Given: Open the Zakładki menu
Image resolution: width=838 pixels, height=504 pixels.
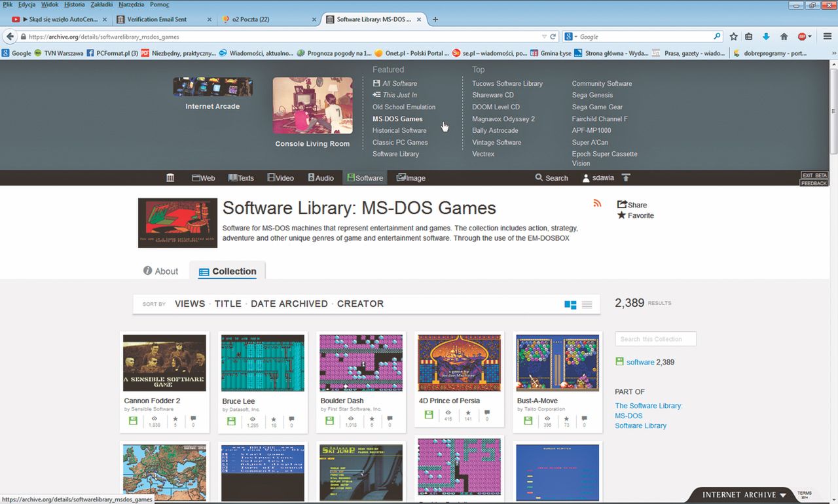Looking at the screenshot, I should pos(101,4).
